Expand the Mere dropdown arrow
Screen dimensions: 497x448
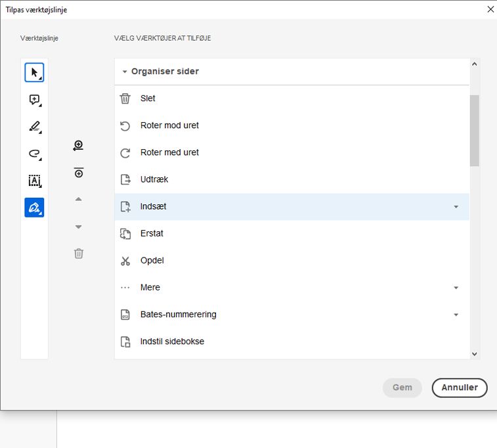point(456,288)
